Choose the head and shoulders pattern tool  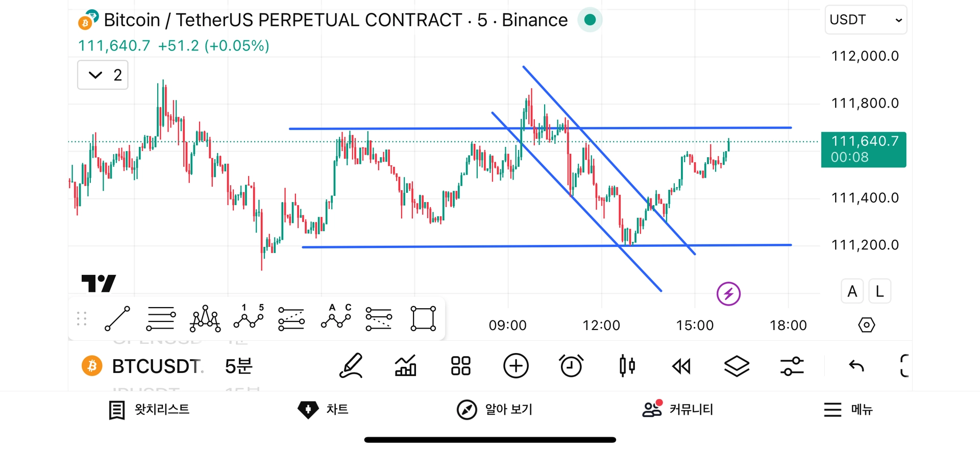coord(205,319)
